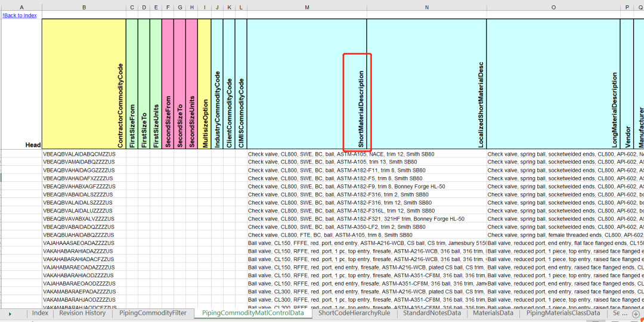This screenshot has width=644, height=322.
Task: Select cell VBEAQBVAHAIDAFXZZZZUS
Action: (x=84, y=178)
